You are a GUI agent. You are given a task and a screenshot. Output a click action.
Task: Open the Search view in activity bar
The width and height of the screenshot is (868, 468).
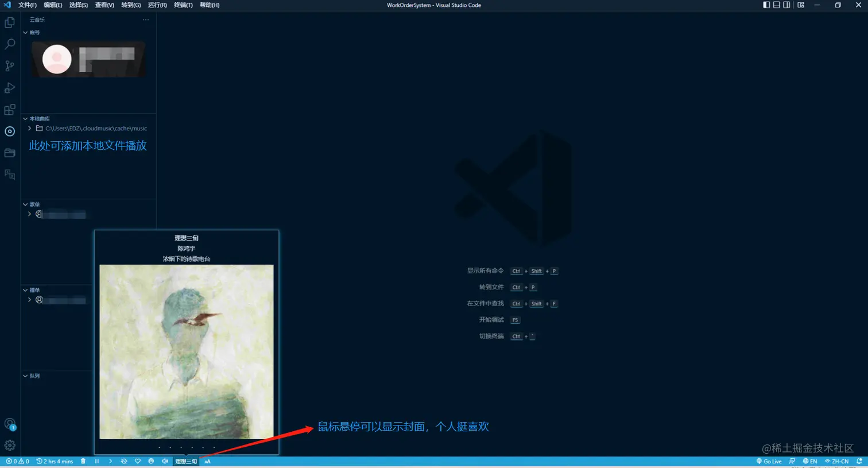[10, 44]
